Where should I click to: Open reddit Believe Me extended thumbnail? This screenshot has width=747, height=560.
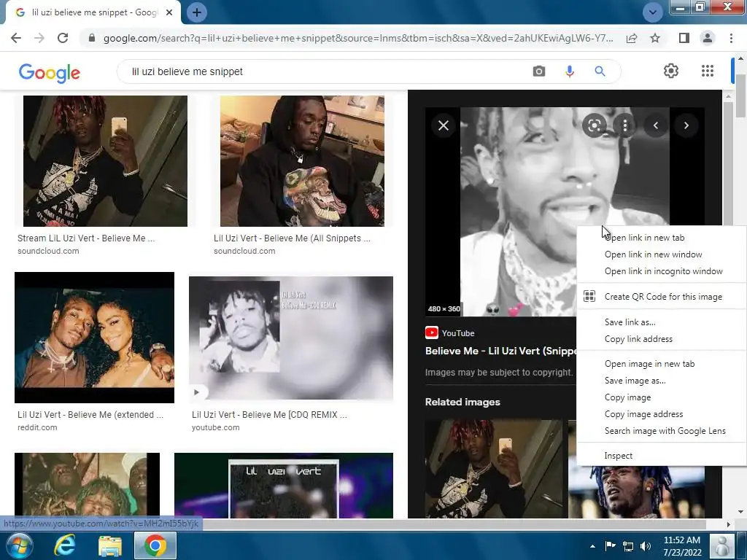point(94,338)
